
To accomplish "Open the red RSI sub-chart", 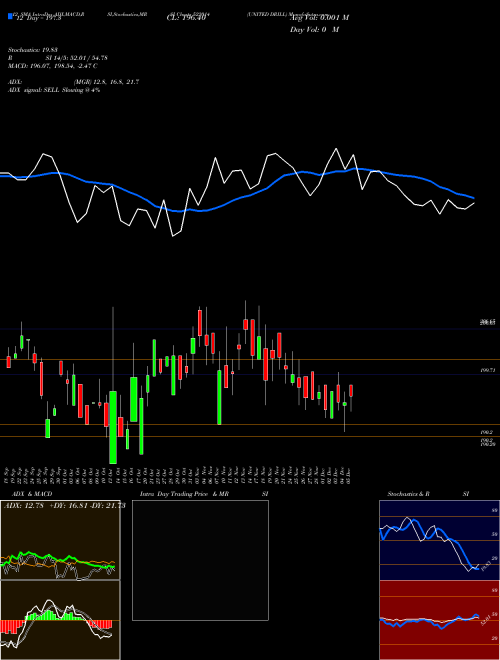I will pos(439,620).
